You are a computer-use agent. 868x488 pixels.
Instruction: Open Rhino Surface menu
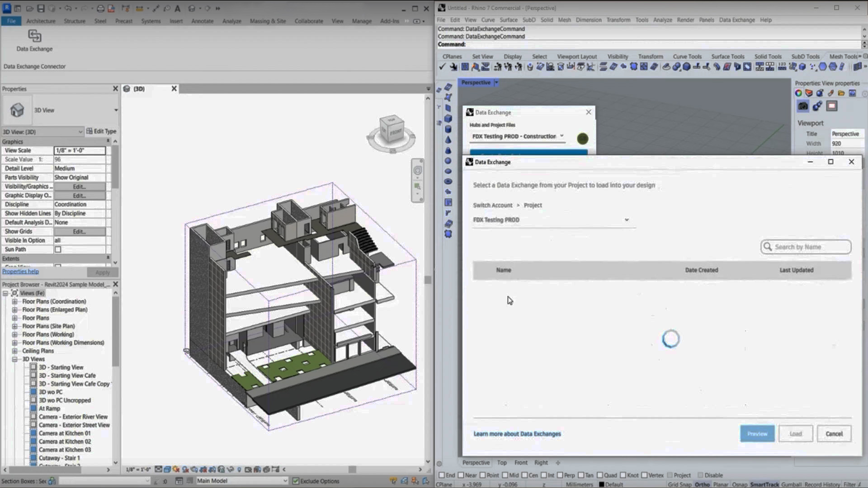point(509,20)
